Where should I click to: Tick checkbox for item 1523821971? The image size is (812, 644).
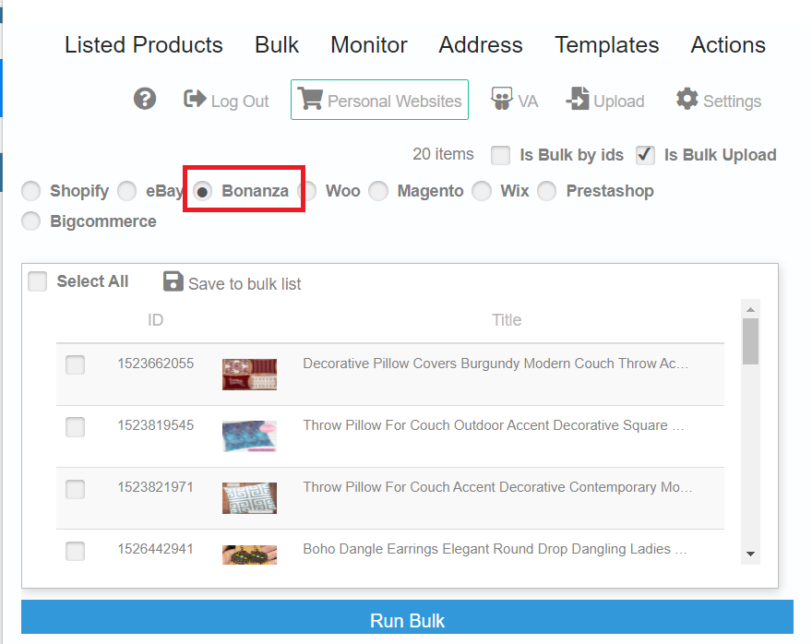[75, 489]
